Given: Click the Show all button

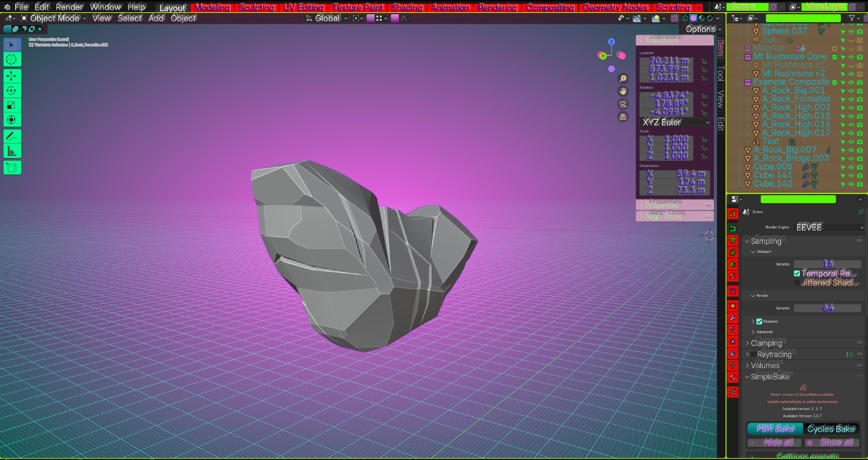Looking at the screenshot, I should click(832, 443).
